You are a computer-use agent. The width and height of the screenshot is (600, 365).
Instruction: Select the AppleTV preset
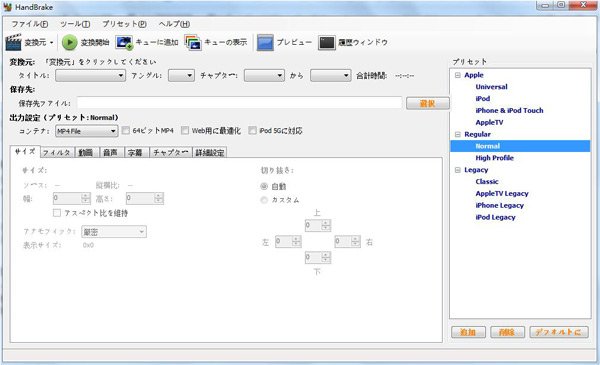(x=489, y=122)
